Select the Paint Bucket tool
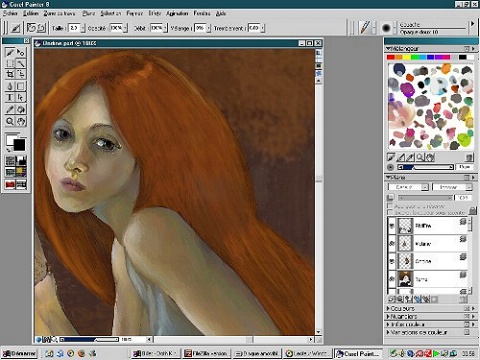The image size is (480, 360). click(x=21, y=109)
